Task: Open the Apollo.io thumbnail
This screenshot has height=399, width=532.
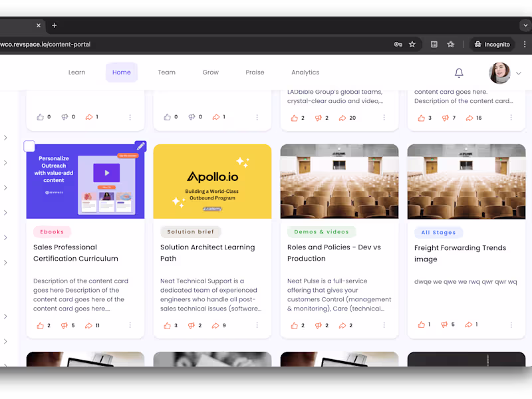Action: point(212,182)
